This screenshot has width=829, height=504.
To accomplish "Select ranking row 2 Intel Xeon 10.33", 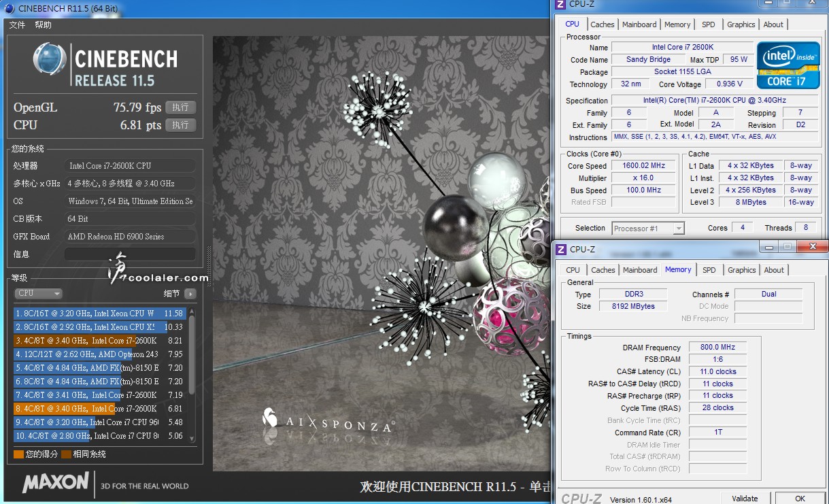I will pyautogui.click(x=100, y=327).
